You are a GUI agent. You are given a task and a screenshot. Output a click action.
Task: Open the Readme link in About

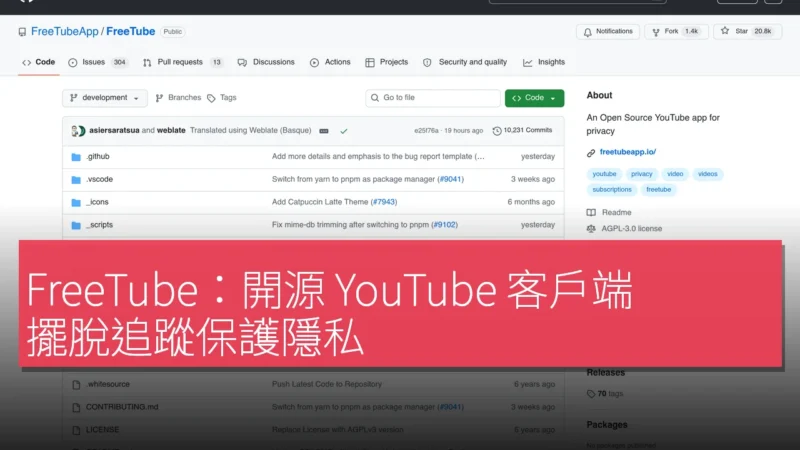609,213
